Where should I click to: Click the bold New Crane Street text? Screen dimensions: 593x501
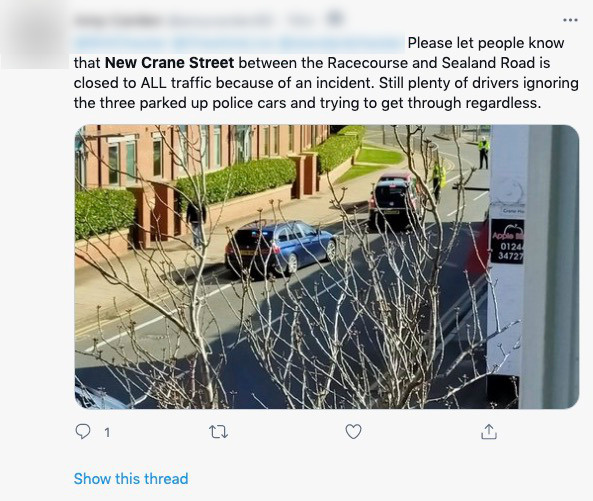coord(169,63)
